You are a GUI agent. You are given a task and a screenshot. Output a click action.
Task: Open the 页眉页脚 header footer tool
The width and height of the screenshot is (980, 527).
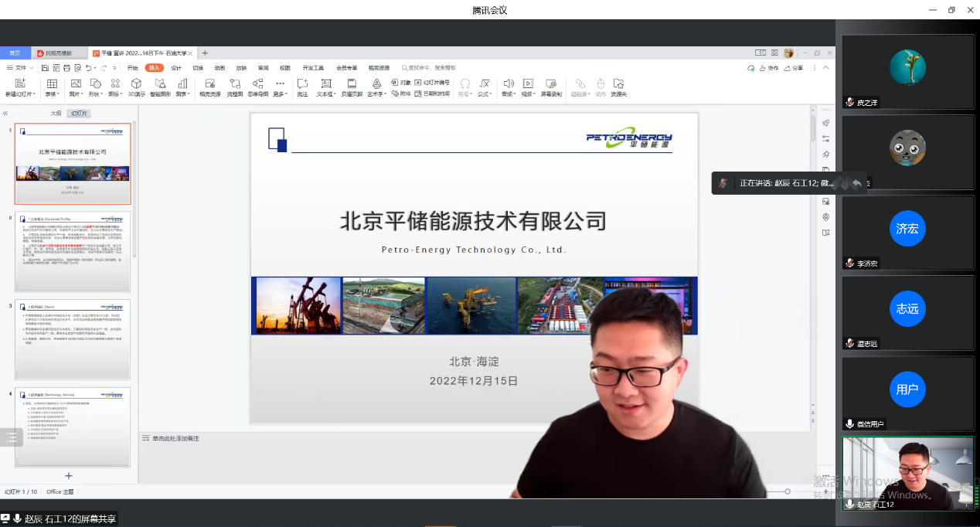pos(352,83)
